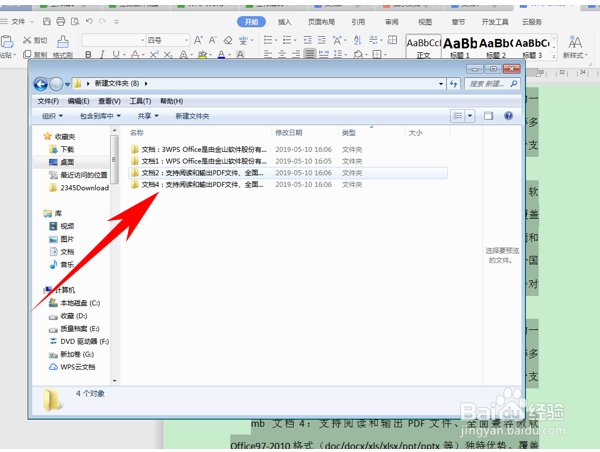600x452 pixels.
Task: Open the 插入 ribbon tab
Action: (284, 22)
